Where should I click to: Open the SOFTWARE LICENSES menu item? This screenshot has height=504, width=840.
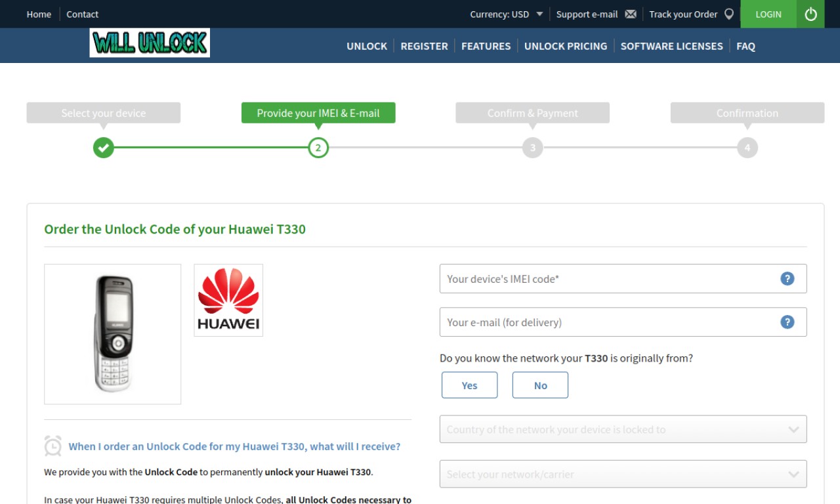click(671, 46)
